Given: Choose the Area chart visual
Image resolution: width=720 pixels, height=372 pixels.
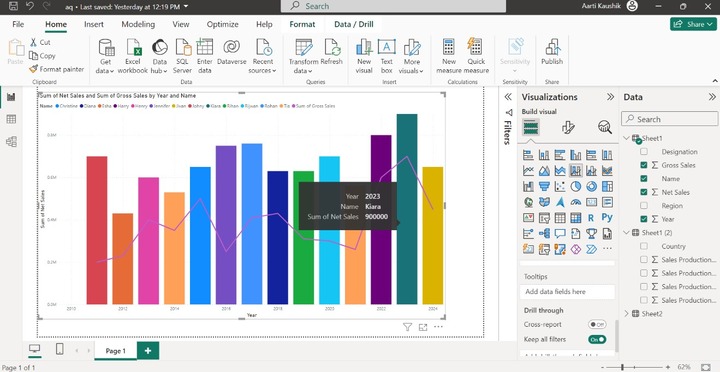Looking at the screenshot, I should pos(544,171).
